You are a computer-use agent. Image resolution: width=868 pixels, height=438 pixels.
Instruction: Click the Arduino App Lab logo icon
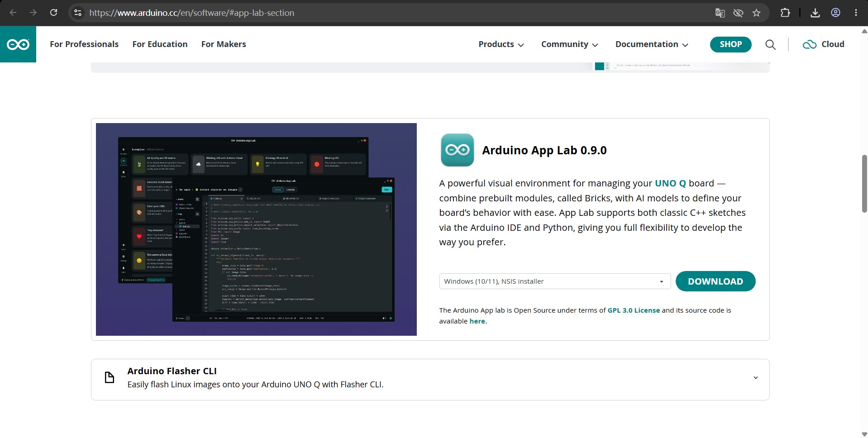tap(457, 150)
